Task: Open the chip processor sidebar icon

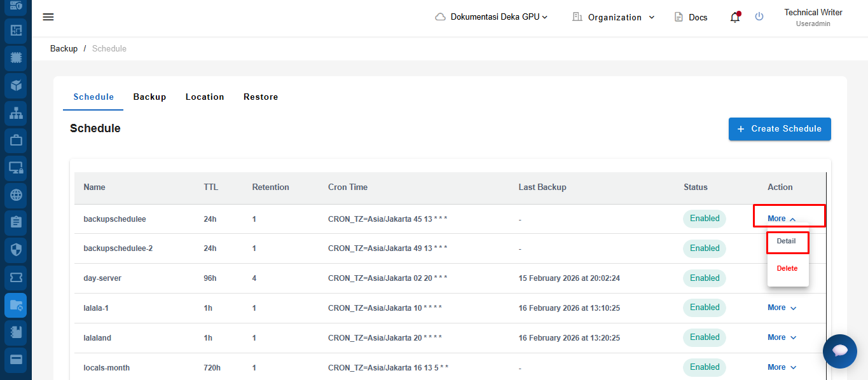Action: pyautogui.click(x=16, y=58)
